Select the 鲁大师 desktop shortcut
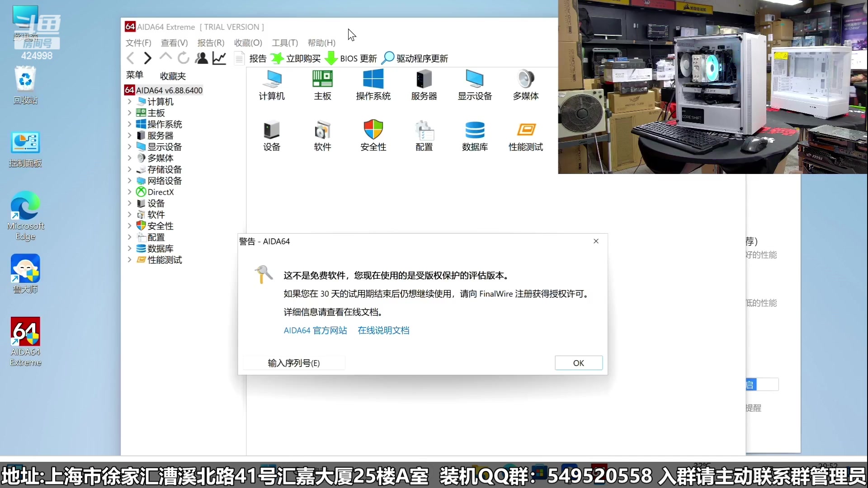 [x=25, y=274]
